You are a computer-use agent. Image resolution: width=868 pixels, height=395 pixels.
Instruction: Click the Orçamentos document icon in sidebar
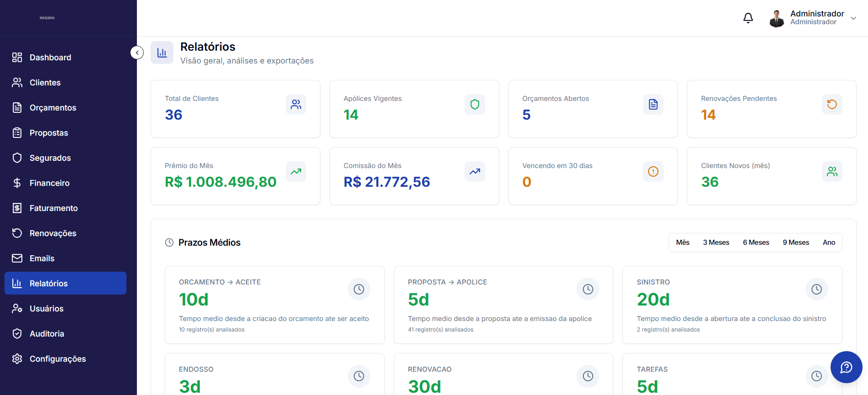tap(17, 107)
